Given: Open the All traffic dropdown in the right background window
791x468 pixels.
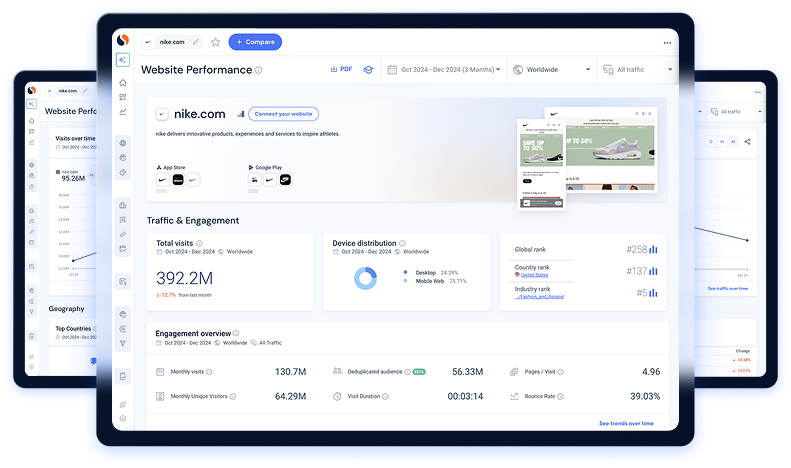Looking at the screenshot, I should 736,111.
